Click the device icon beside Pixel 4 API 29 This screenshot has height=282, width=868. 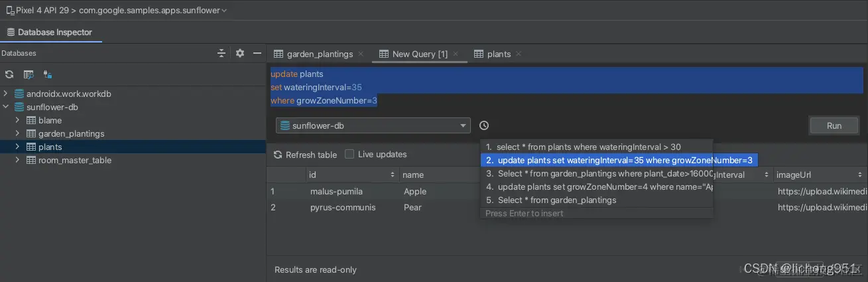coord(10,10)
